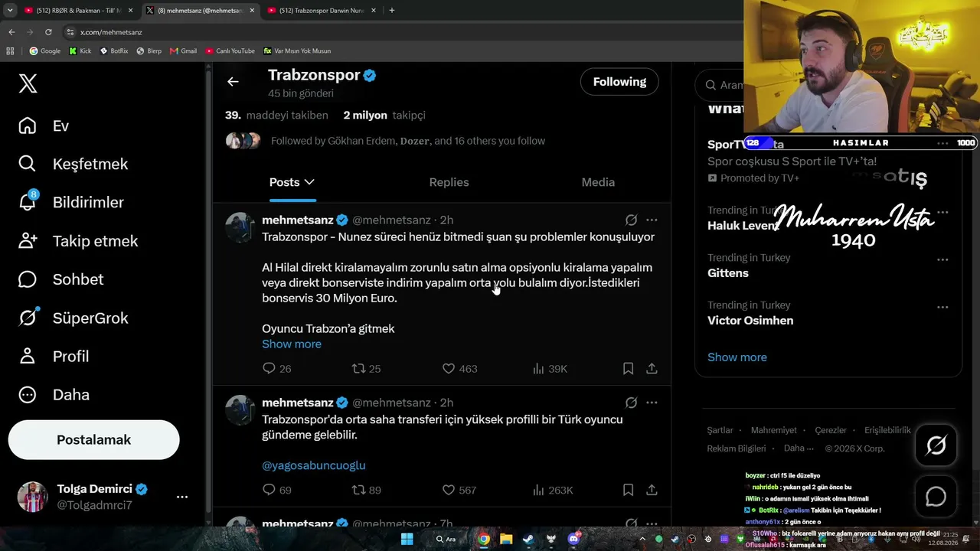Open the Kick bookmark
This screenshot has width=980, height=551.
point(80,51)
